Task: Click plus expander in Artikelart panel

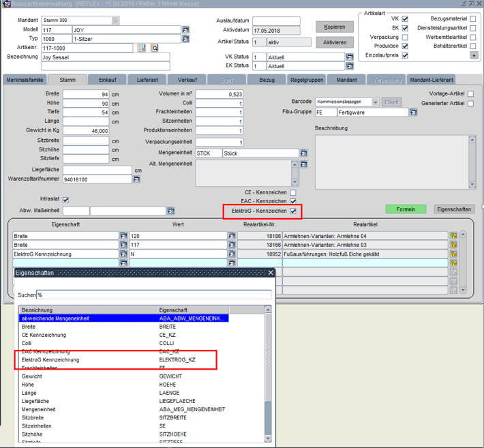Action: click(474, 55)
